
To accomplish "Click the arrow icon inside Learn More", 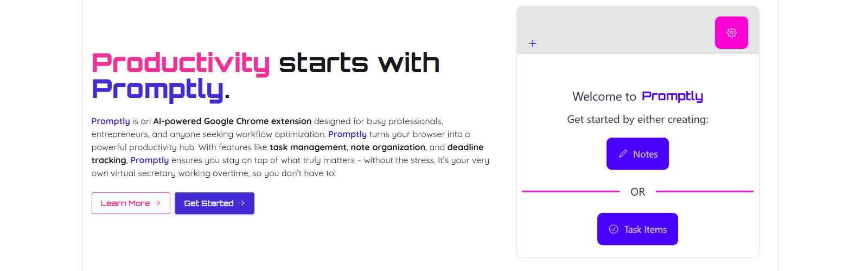I will [157, 203].
